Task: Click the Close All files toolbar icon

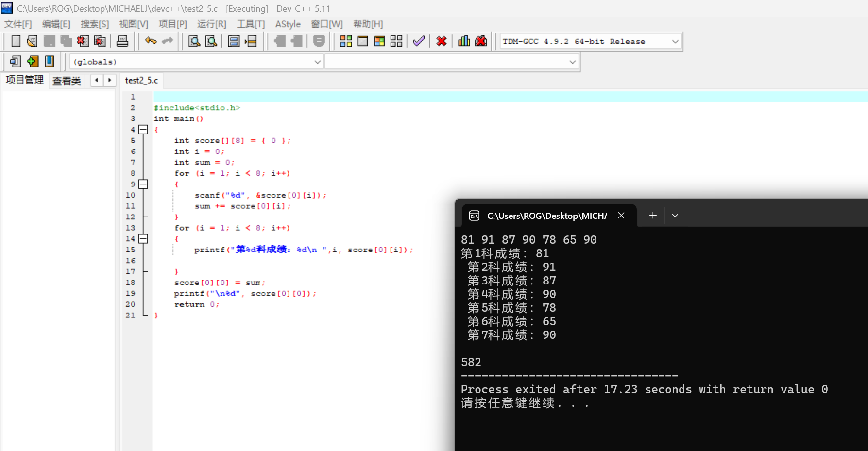Action: pos(100,41)
